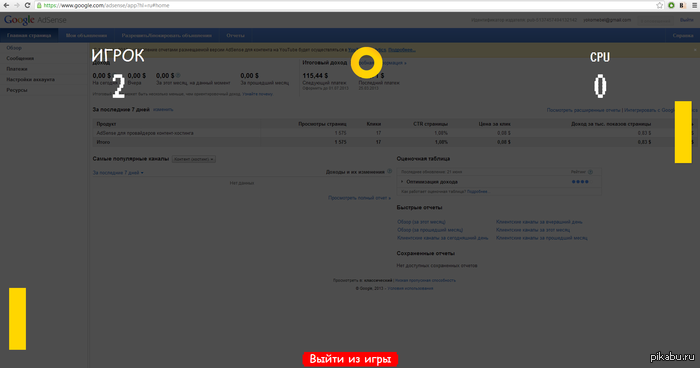Open Посмотреть расширенные отчеты link

point(583,110)
